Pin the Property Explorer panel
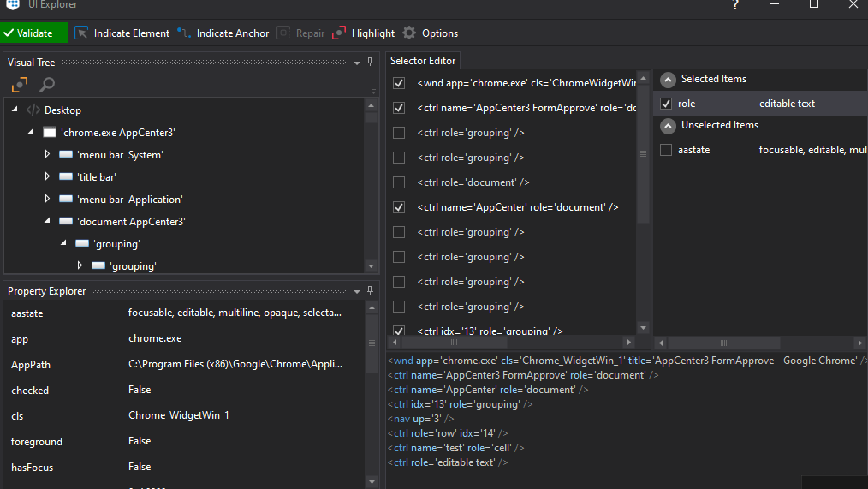 pyautogui.click(x=371, y=290)
